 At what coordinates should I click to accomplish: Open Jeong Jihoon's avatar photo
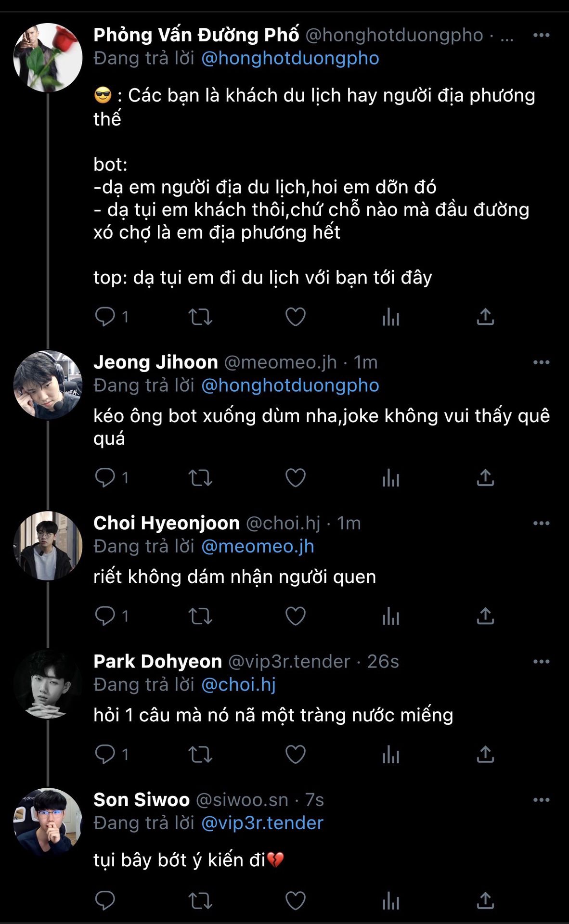coord(48,385)
